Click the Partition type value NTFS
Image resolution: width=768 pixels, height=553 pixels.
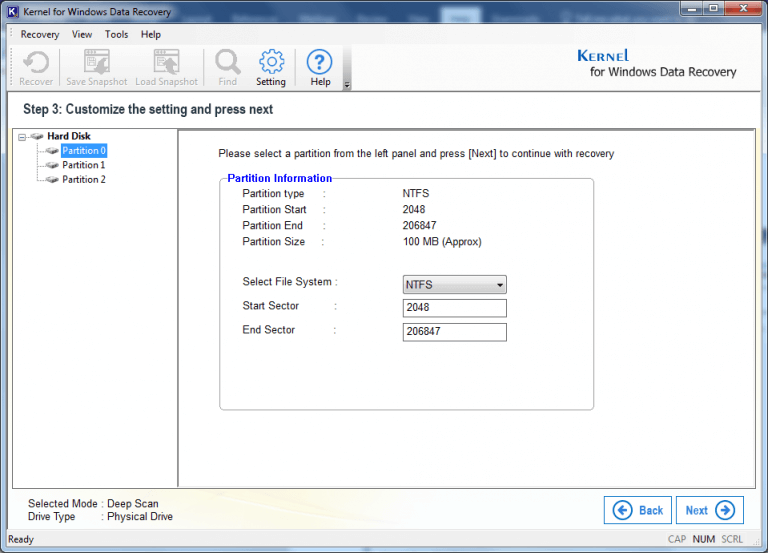pos(416,193)
